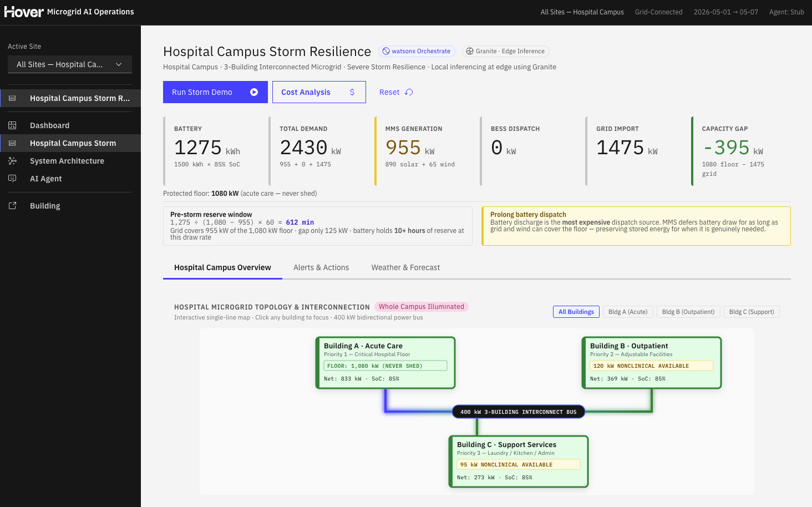This screenshot has width=812, height=507.
Task: Select the All Buildings filter
Action: 576,312
